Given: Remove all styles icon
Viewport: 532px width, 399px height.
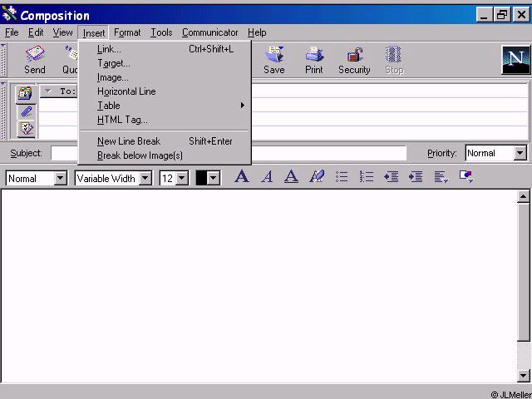Looking at the screenshot, I should point(317,177).
